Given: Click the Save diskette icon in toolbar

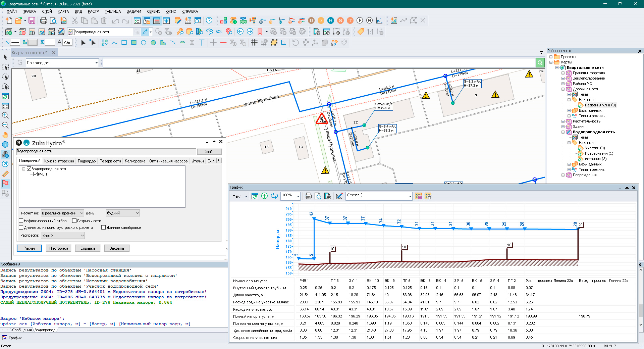Looking at the screenshot, I should [x=32, y=21].
